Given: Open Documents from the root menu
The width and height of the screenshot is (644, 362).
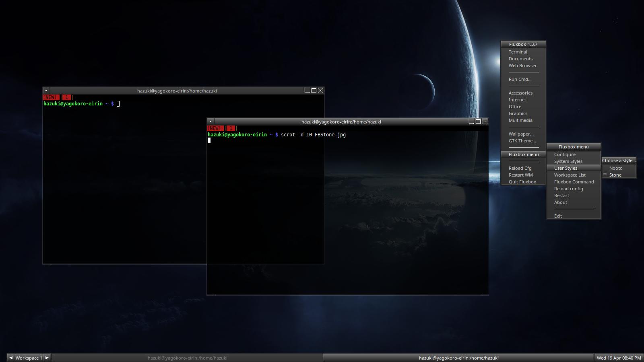Looking at the screenshot, I should [523, 59].
